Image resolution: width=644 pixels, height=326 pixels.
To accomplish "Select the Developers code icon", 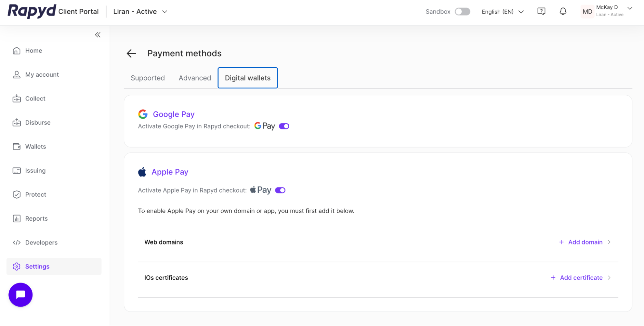I will (16, 242).
